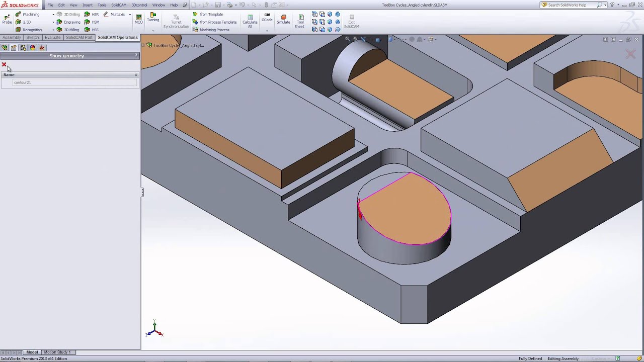
Task: Select the 2.5D milling tool
Action: point(23,22)
